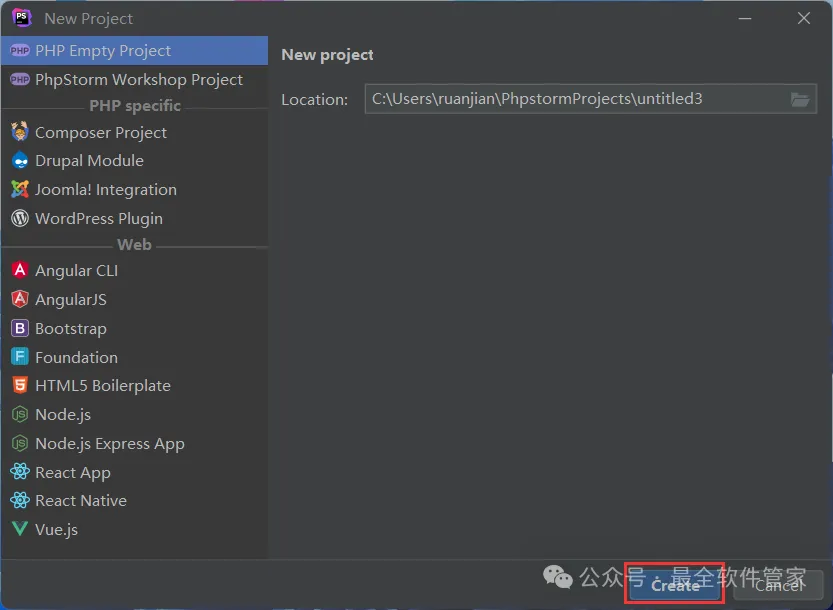Image resolution: width=833 pixels, height=610 pixels.
Task: Click the Bootstrap B icon
Action: (x=20, y=328)
